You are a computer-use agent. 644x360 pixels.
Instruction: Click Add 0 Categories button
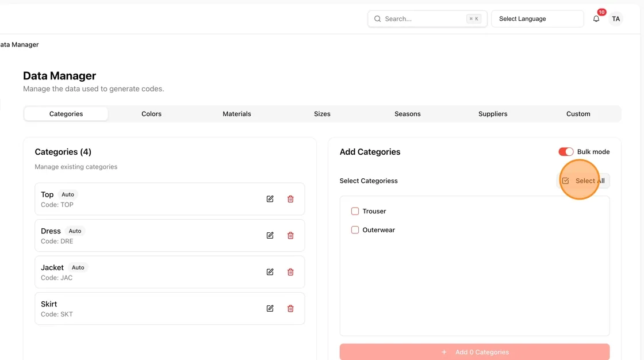click(x=474, y=352)
